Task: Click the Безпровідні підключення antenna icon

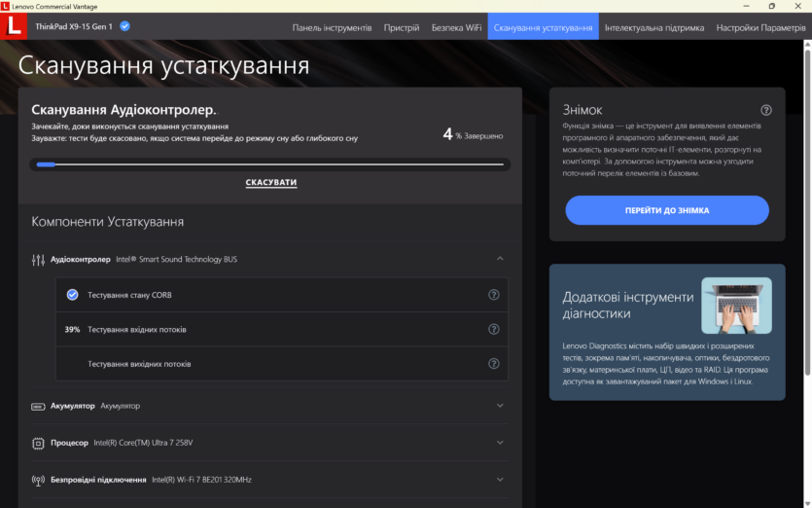Action: pyautogui.click(x=38, y=480)
